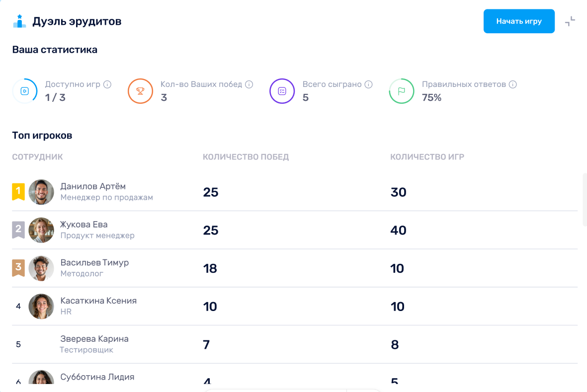
Task: Open info tooltip next to Доступно игр
Action: click(x=107, y=84)
